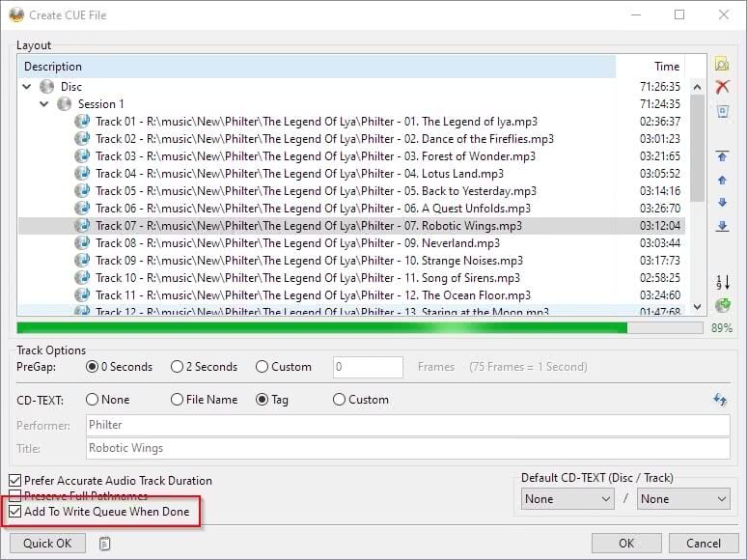The image size is (747, 560).
Task: Click the Time column header
Action: point(650,67)
